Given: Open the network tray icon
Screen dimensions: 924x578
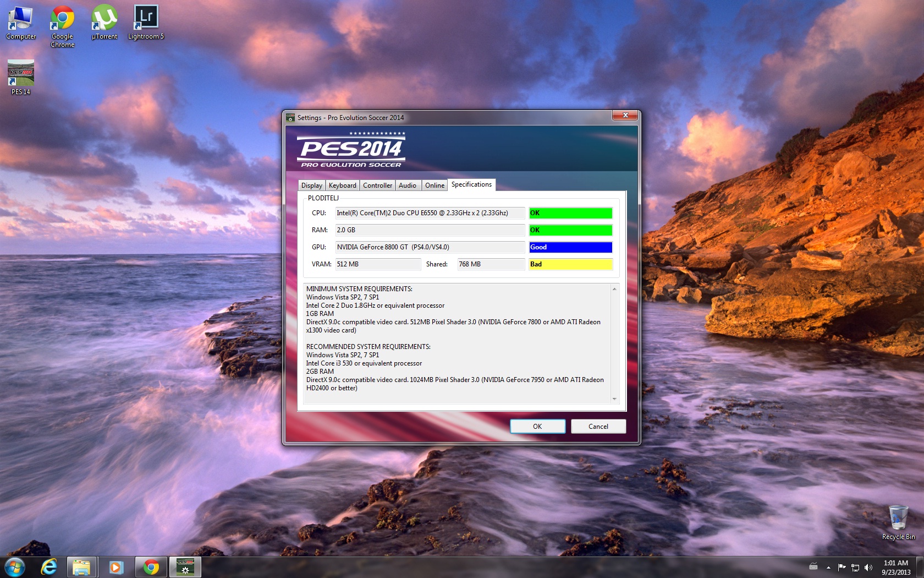Looking at the screenshot, I should tap(855, 568).
